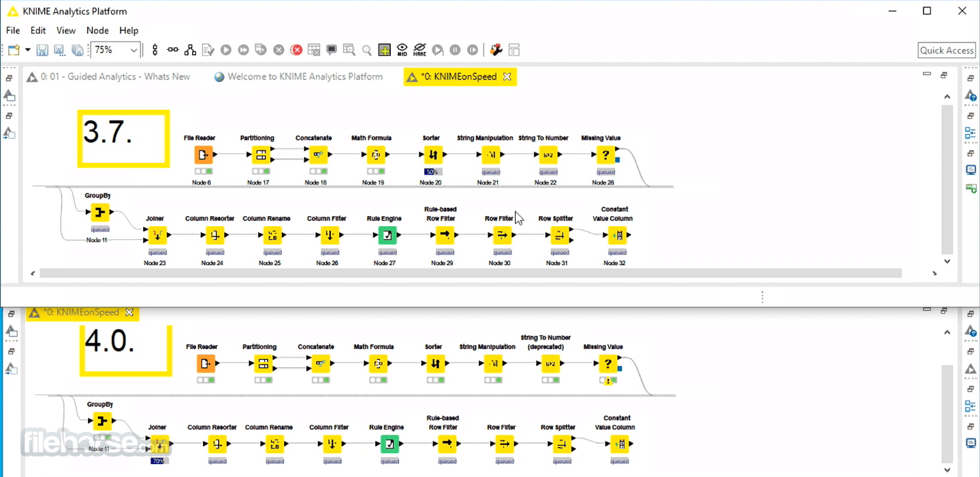
Task: Minimize the upper editor pane
Action: 927,74
